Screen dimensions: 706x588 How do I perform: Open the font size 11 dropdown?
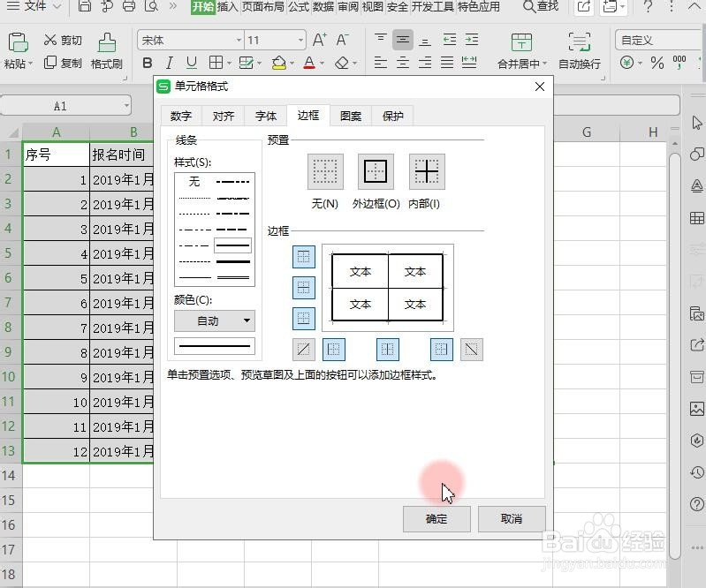click(300, 40)
